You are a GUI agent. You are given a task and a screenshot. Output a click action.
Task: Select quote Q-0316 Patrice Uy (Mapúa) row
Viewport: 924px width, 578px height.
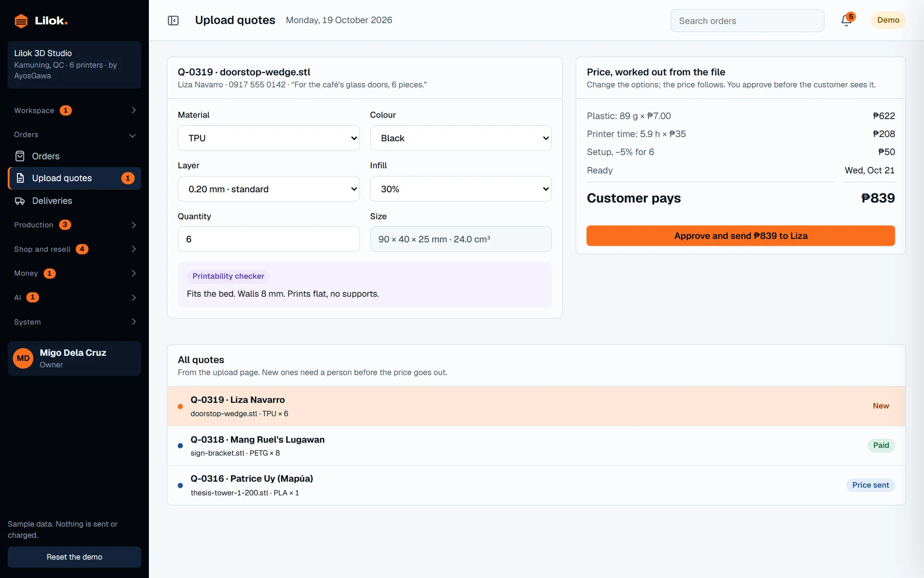(536, 485)
